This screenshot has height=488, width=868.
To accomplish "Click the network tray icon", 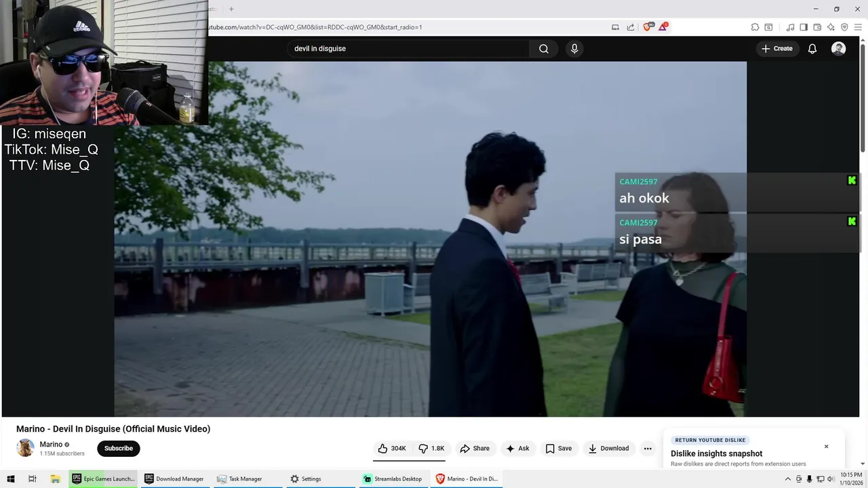I will [x=820, y=479].
